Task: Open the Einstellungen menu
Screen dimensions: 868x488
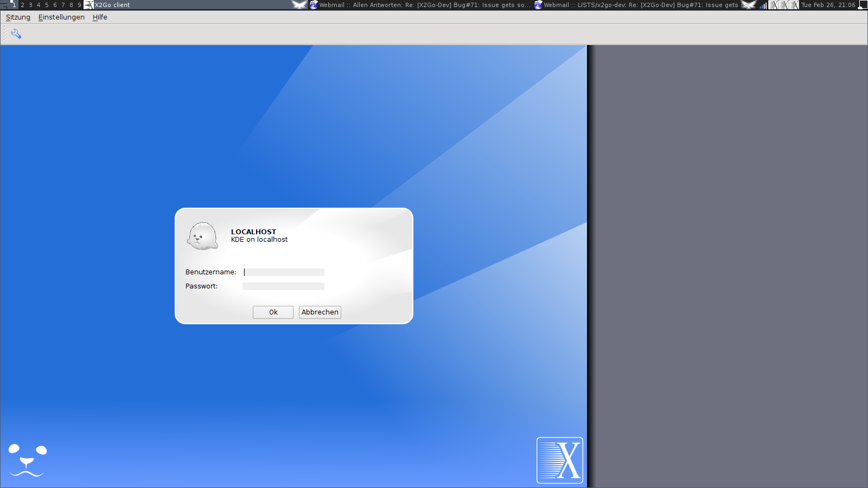Action: [61, 17]
